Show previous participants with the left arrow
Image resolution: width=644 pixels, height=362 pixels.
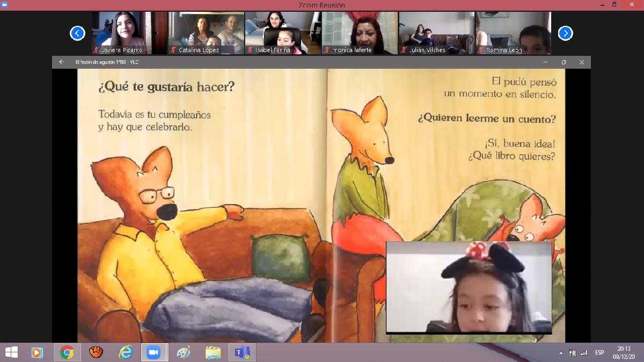77,33
